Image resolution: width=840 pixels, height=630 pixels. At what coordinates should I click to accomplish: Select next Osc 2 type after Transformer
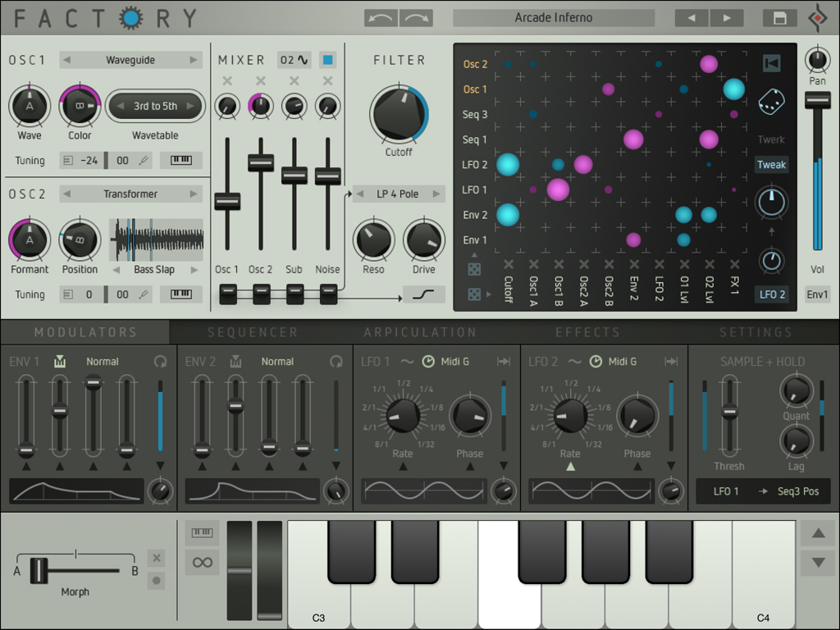pos(194,194)
